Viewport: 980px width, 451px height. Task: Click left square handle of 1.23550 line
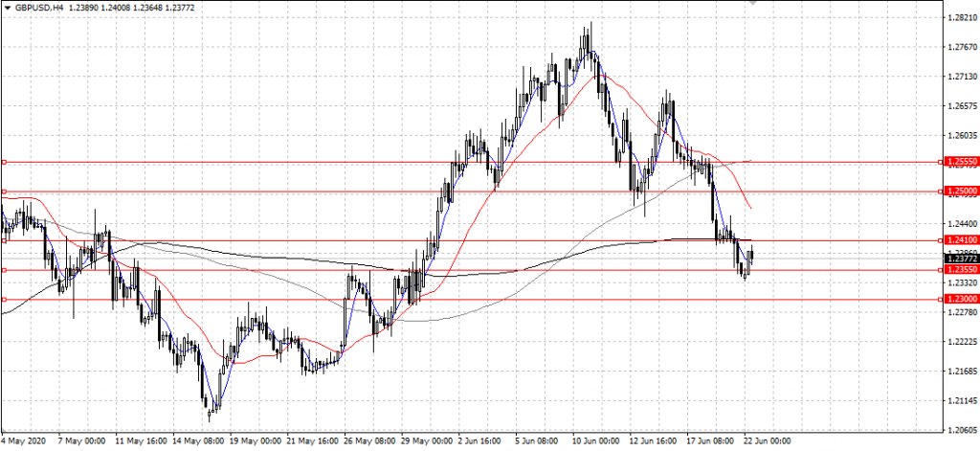pos(4,270)
